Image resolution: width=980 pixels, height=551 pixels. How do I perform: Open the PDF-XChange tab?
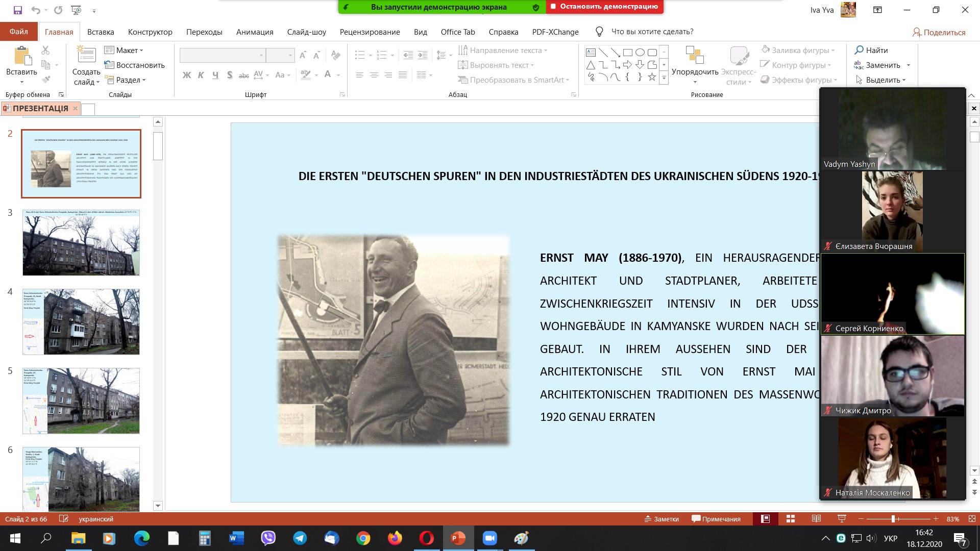coord(555,32)
